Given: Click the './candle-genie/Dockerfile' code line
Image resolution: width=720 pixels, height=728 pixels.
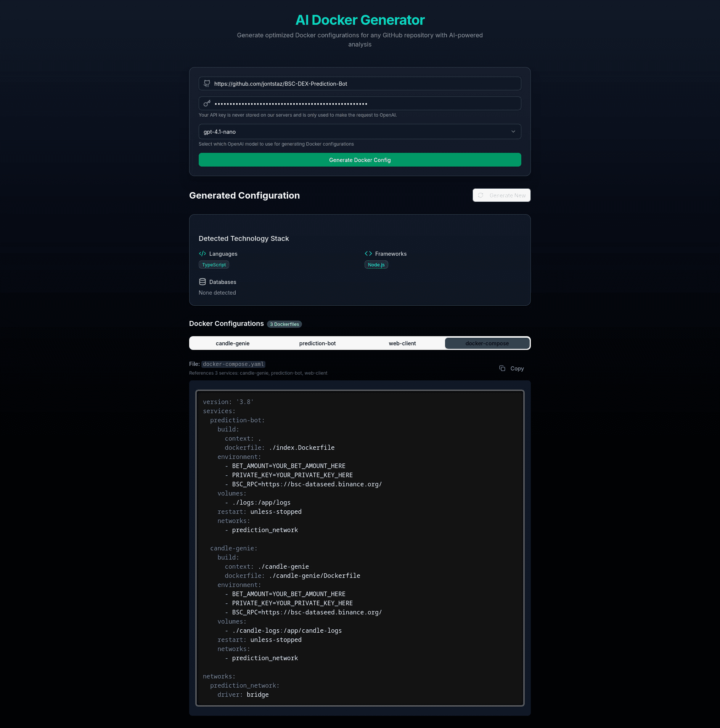Looking at the screenshot, I should click(x=292, y=576).
